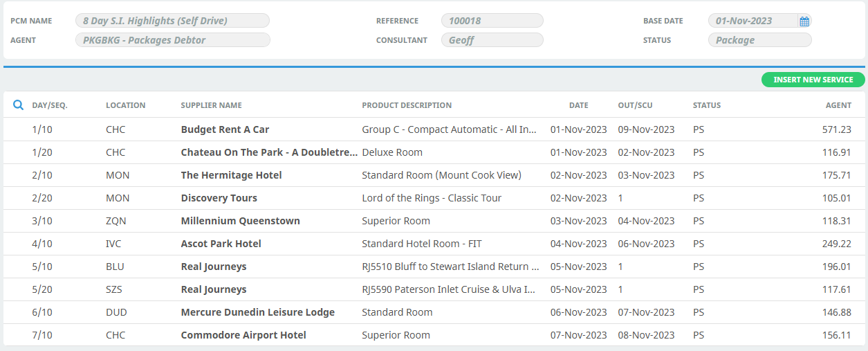
Task: Open the Discovery Tours service row
Action: pos(434,198)
